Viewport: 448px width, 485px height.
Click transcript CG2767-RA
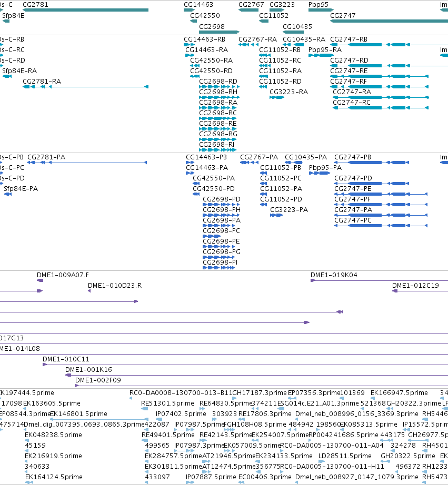tap(257, 39)
